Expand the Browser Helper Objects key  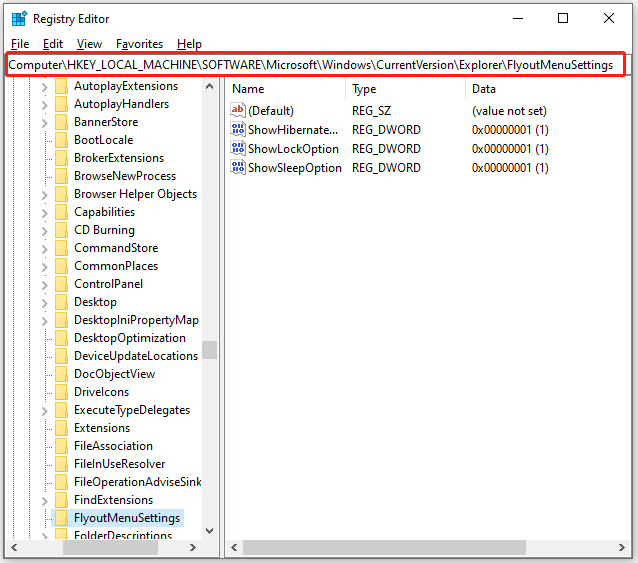(44, 195)
